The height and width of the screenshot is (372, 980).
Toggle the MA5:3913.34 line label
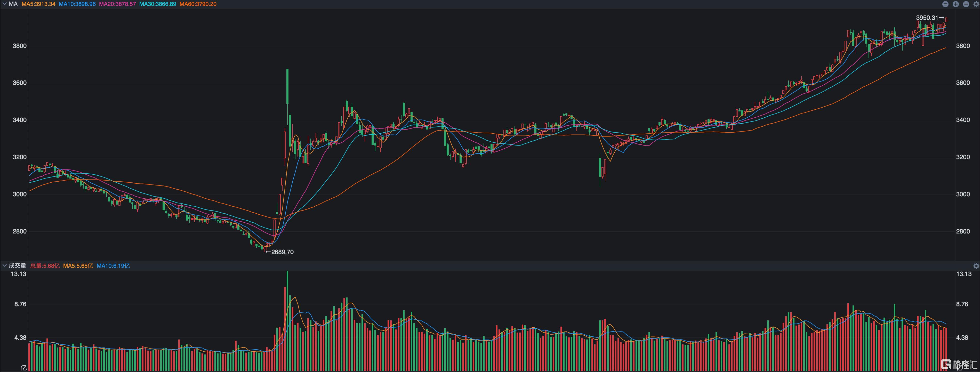coord(38,4)
